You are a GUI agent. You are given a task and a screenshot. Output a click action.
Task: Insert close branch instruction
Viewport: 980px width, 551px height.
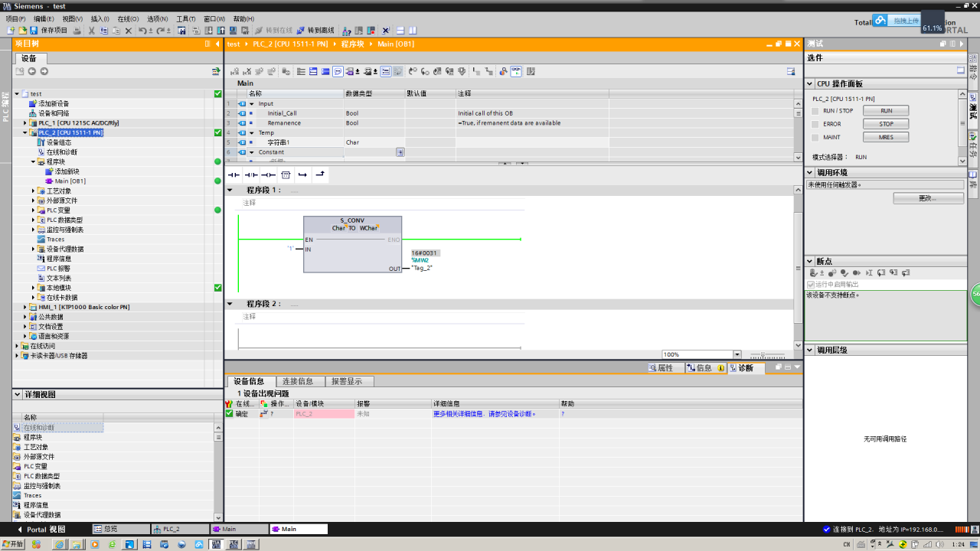click(x=319, y=174)
